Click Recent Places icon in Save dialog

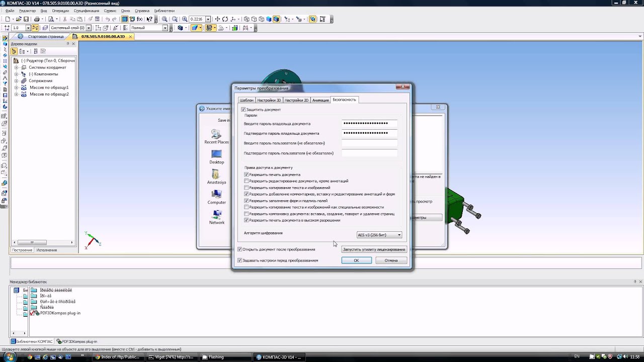[x=216, y=137]
